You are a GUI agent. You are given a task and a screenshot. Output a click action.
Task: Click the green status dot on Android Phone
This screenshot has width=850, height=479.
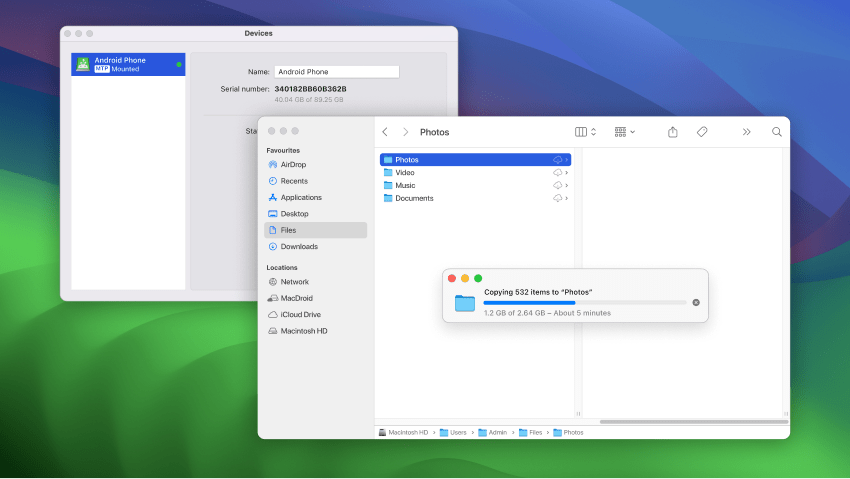pyautogui.click(x=179, y=64)
